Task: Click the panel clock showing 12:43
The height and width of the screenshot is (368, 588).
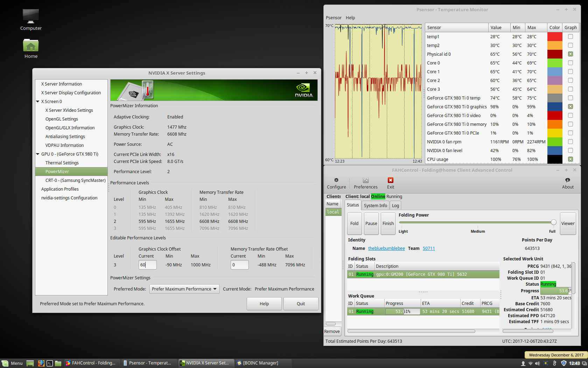Action: tap(574, 363)
